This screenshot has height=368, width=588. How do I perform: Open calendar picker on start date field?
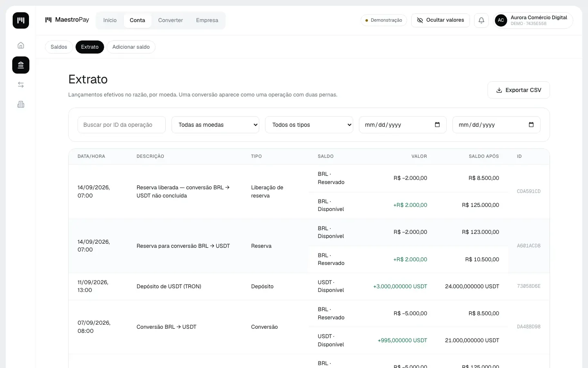pyautogui.click(x=437, y=125)
